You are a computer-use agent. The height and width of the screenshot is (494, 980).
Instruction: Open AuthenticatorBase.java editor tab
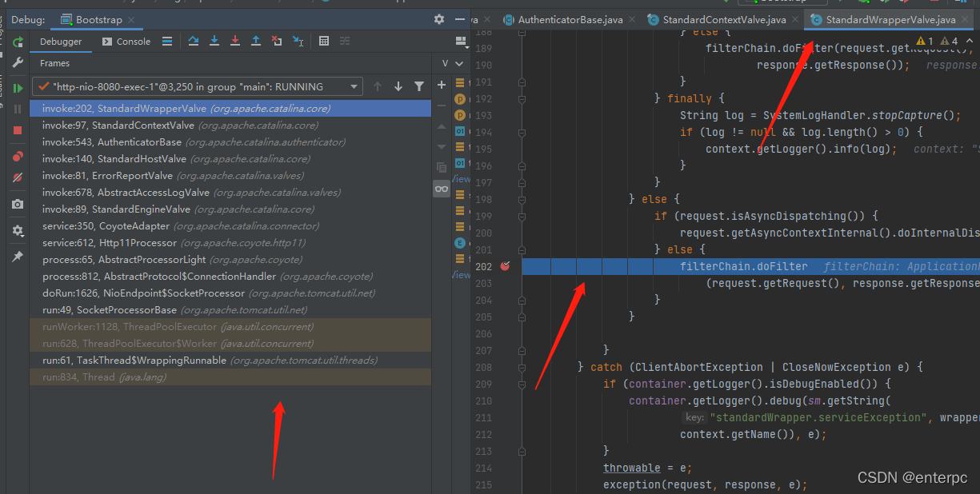568,19
